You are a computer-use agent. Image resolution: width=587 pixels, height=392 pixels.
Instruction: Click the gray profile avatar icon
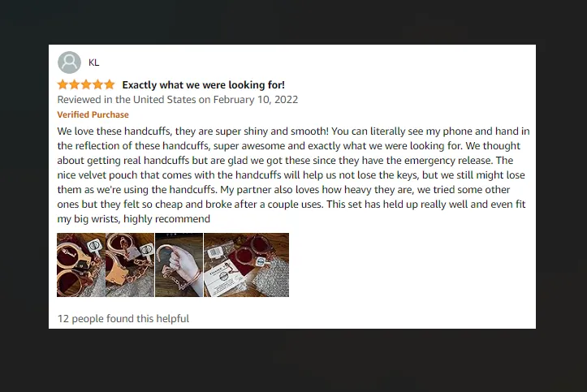69,62
